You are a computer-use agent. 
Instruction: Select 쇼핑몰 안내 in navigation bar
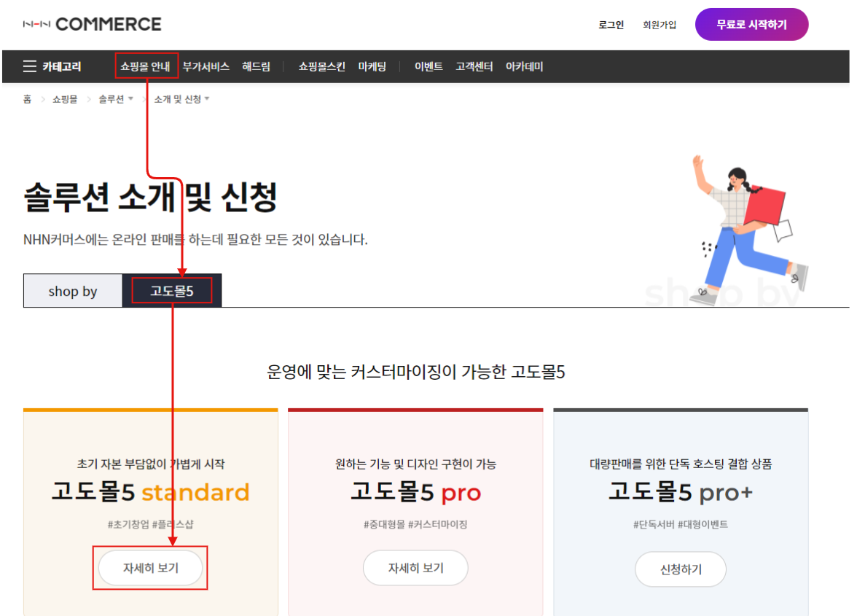(x=146, y=66)
